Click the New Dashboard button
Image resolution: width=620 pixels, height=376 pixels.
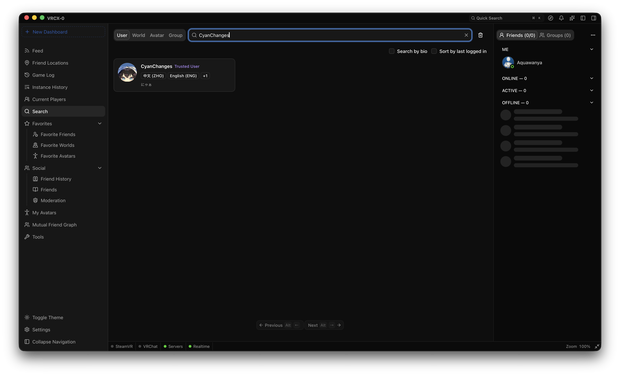point(63,32)
